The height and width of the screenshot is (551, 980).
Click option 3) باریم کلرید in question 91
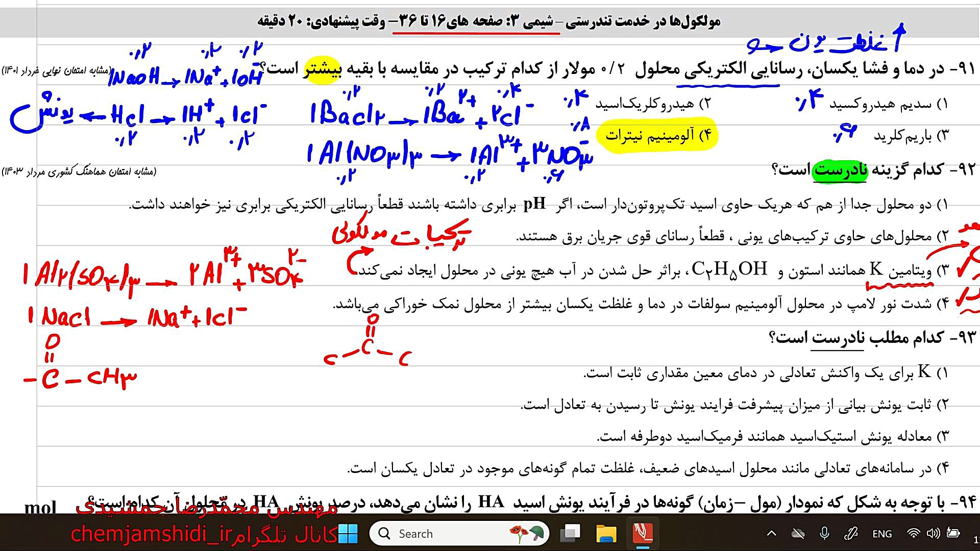[x=911, y=136]
